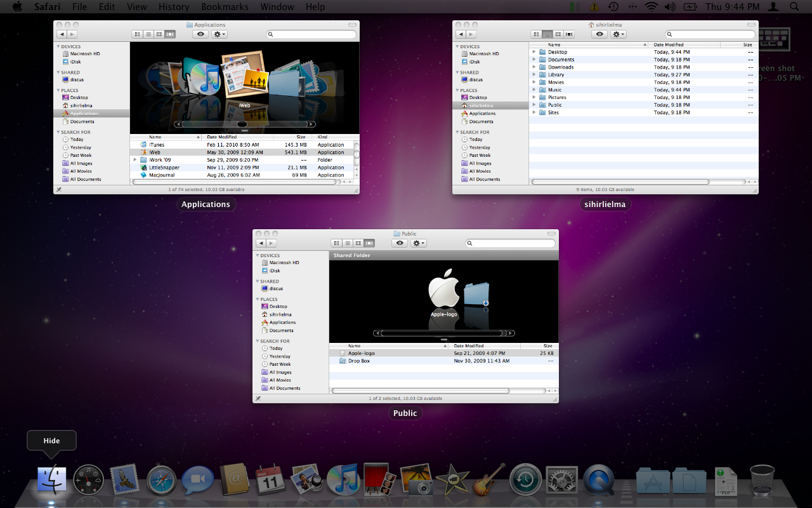Screen dimensions: 812x508
Task: Switch Applications window to icon view
Action: 137,34
